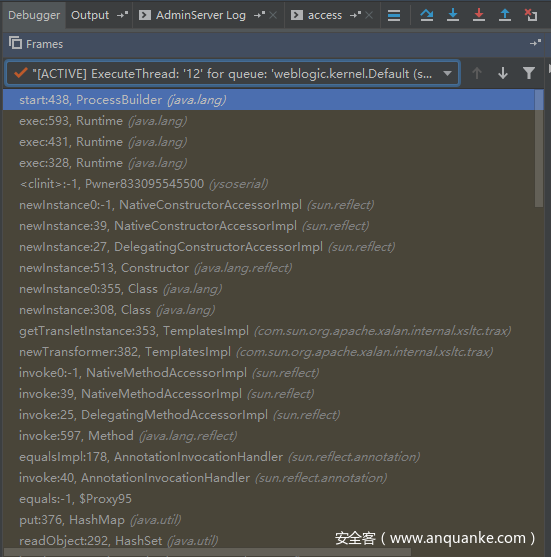Click the Step Over icon
The width and height of the screenshot is (551, 557).
point(427,15)
